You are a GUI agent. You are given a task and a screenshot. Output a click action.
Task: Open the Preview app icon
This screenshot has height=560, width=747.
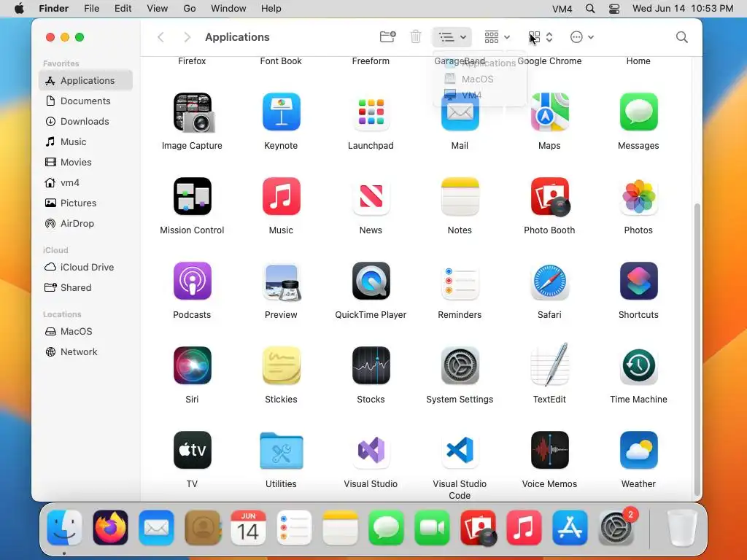[281, 281]
